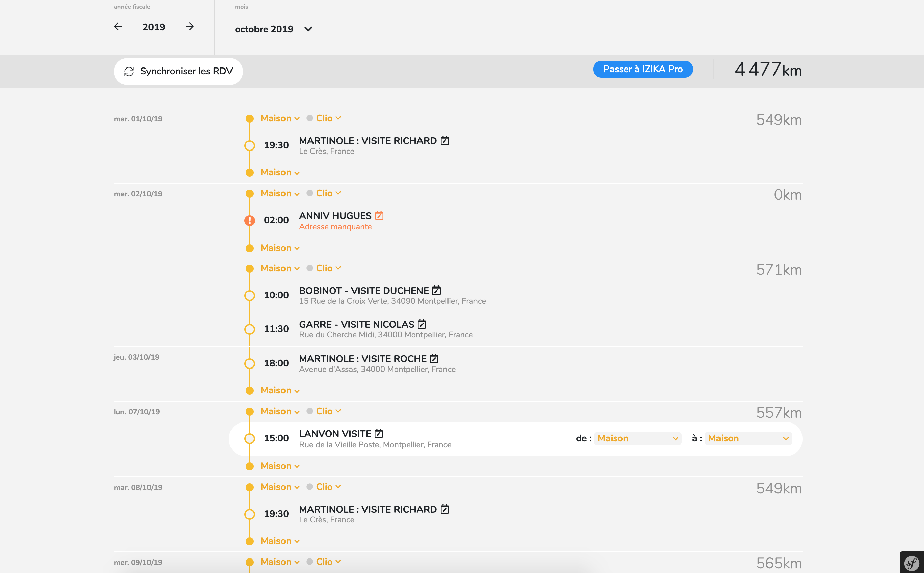924x573 pixels.
Task: Click the '571km' trip distance
Action: [x=779, y=270]
